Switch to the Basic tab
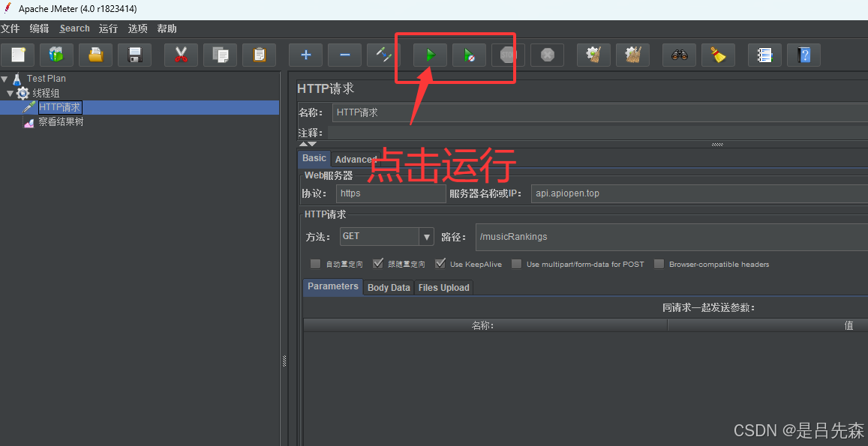Screen dimensions: 868x446 coord(314,158)
